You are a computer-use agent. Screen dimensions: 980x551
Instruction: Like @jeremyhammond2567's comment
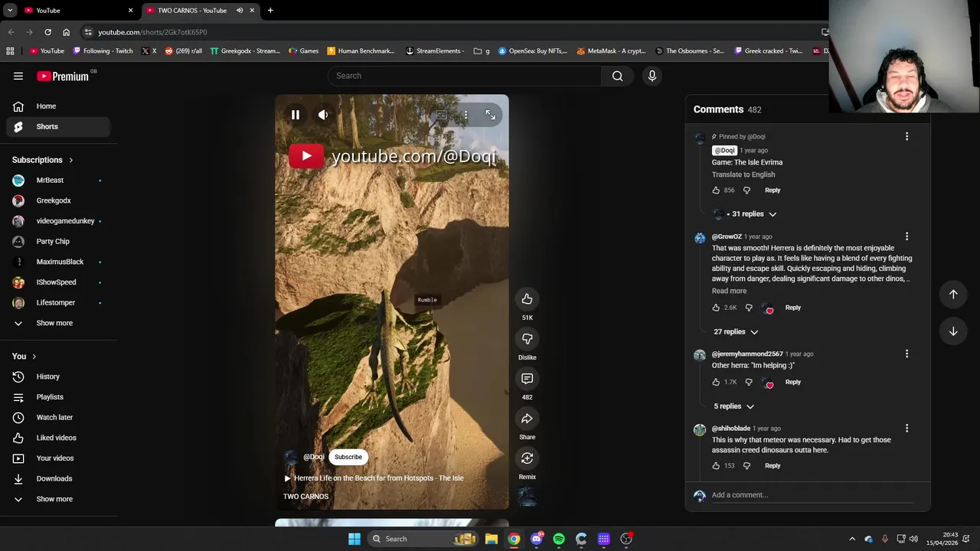pos(716,382)
